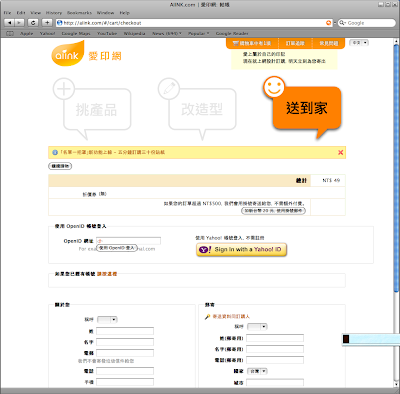Click the plus circle on the first step bubble
Viewport: 400px width, 394px height.
[64, 89]
